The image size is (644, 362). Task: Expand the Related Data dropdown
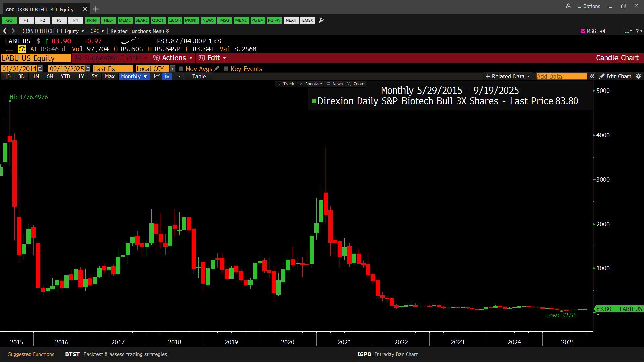click(507, 76)
